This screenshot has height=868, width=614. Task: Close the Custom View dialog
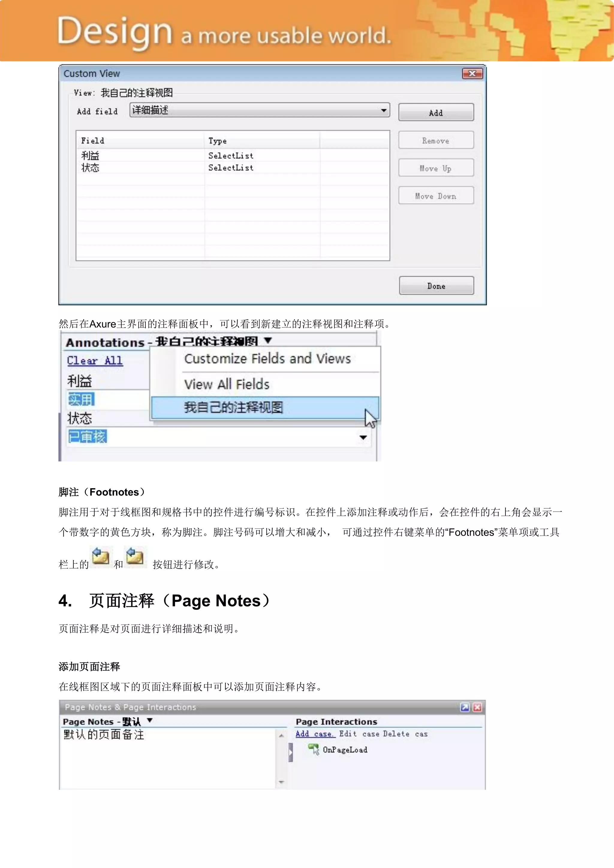pos(472,73)
